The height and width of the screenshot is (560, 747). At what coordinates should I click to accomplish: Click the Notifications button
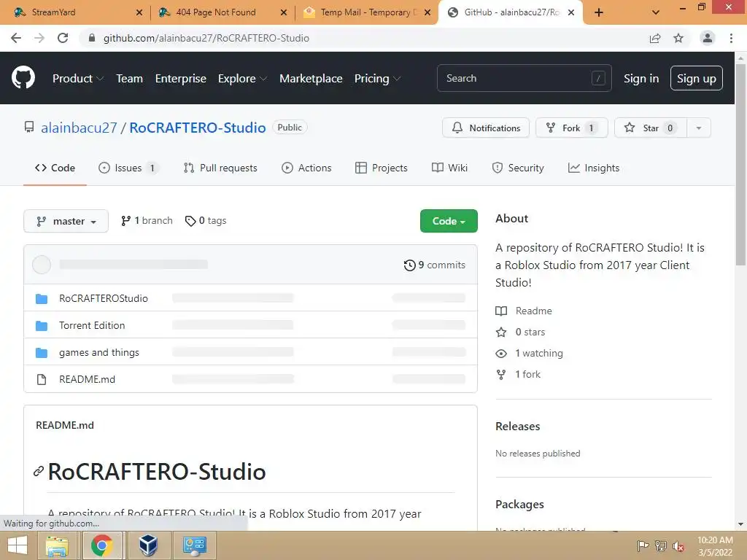point(485,128)
